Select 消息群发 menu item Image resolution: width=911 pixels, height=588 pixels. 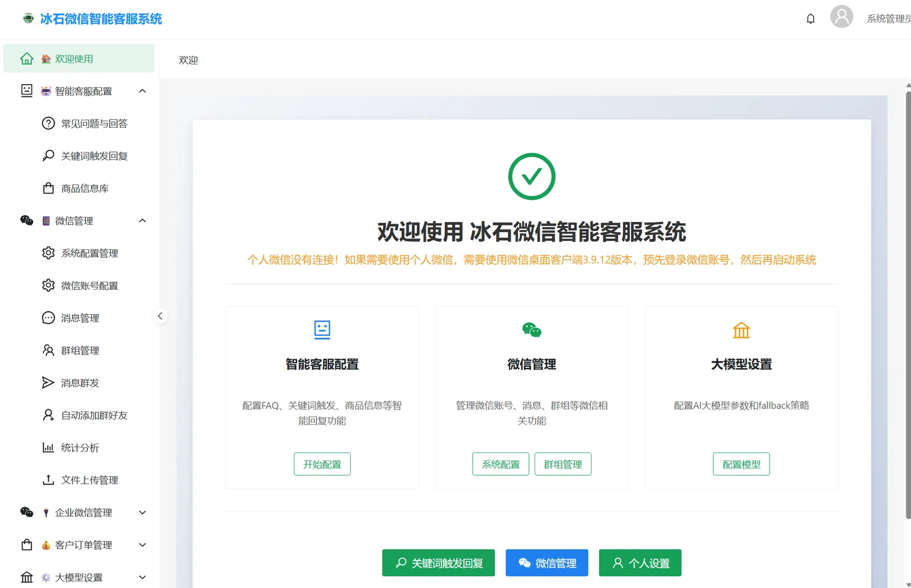[x=79, y=383]
